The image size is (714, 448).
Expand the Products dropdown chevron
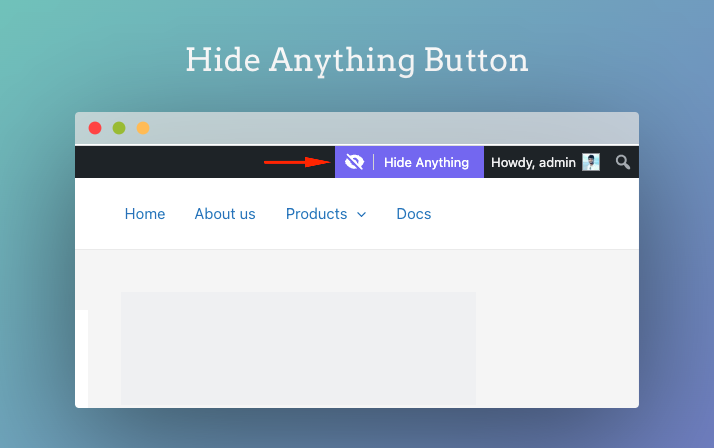pyautogui.click(x=362, y=215)
